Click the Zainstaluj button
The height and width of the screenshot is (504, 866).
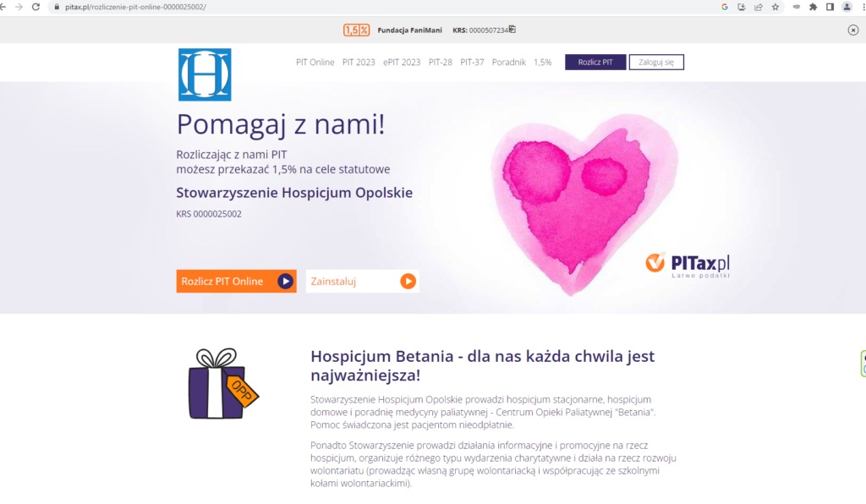(x=362, y=281)
